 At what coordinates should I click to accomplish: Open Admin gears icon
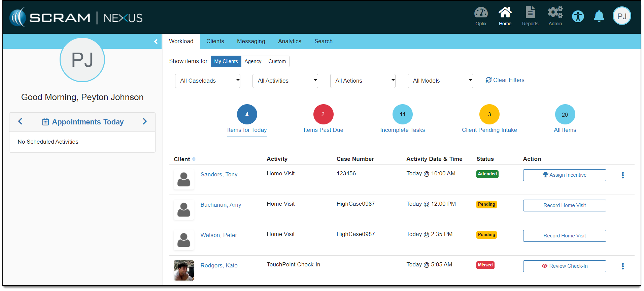point(555,13)
